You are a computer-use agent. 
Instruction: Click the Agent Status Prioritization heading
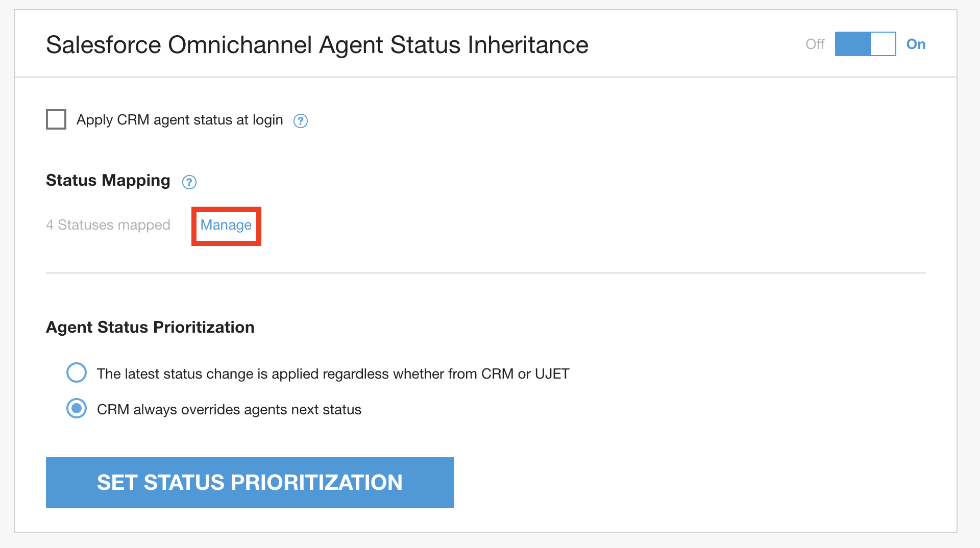pos(150,327)
